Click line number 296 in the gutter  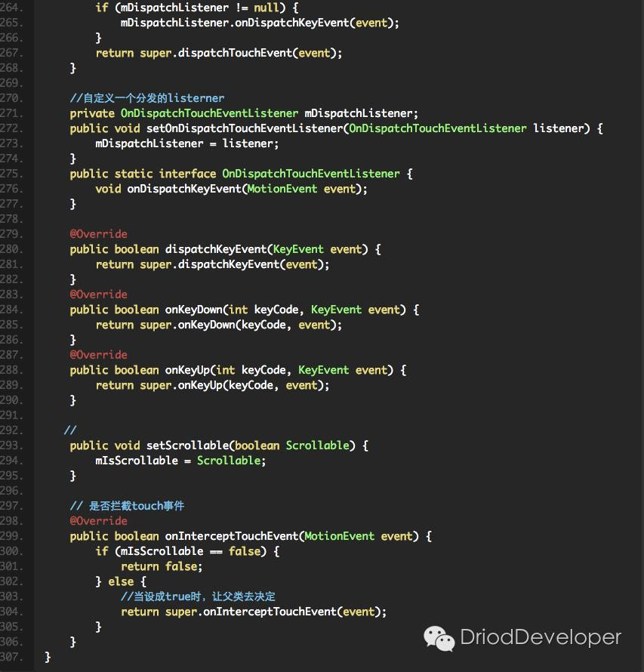pos(11,491)
